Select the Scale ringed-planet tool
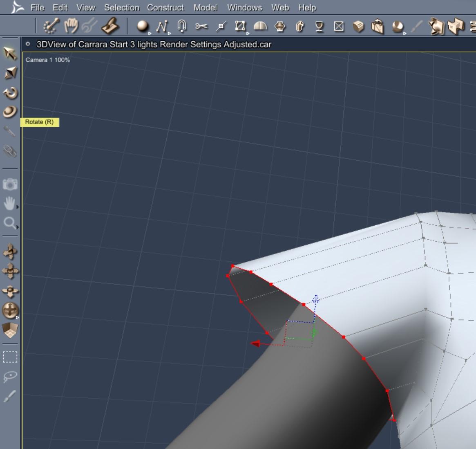 pyautogui.click(x=10, y=112)
